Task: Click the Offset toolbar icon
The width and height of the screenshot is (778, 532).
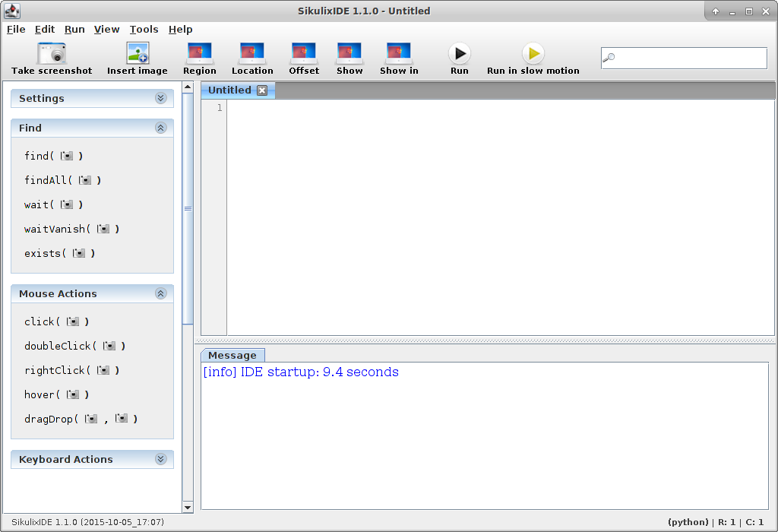Action: [304, 54]
